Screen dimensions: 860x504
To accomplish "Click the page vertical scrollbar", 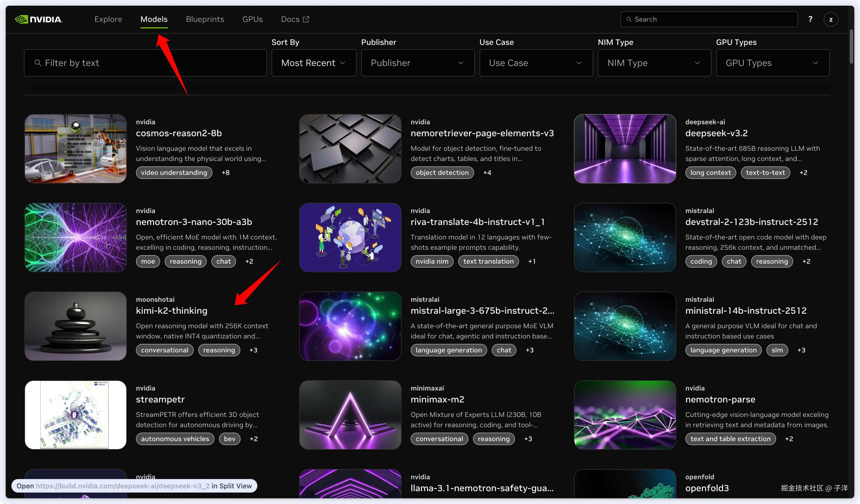I will click(851, 47).
